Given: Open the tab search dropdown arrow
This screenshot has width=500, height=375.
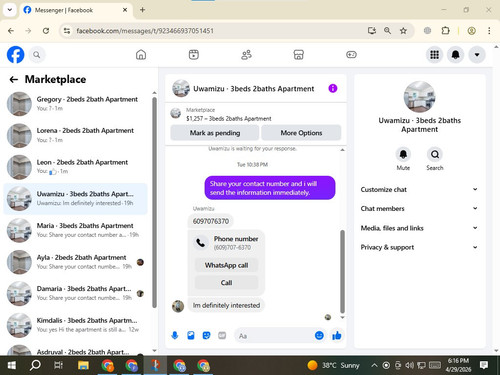Looking at the screenshot, I should point(10,10).
